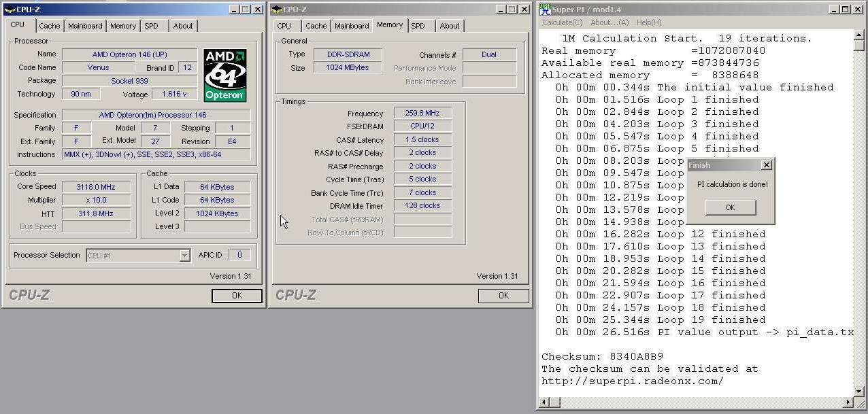The width and height of the screenshot is (868, 414).
Task: Click the http://superpi.radeonx.com/ text
Action: pyautogui.click(x=633, y=381)
